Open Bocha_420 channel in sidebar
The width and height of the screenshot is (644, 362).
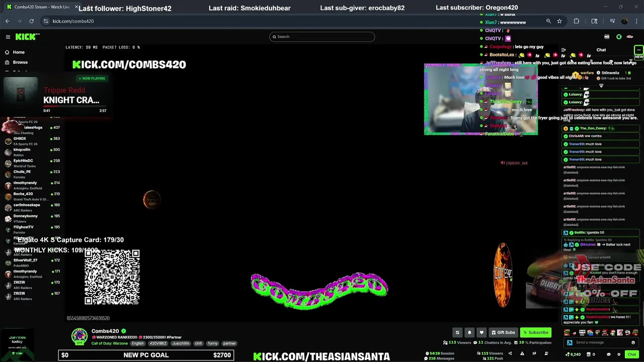pos(31,196)
